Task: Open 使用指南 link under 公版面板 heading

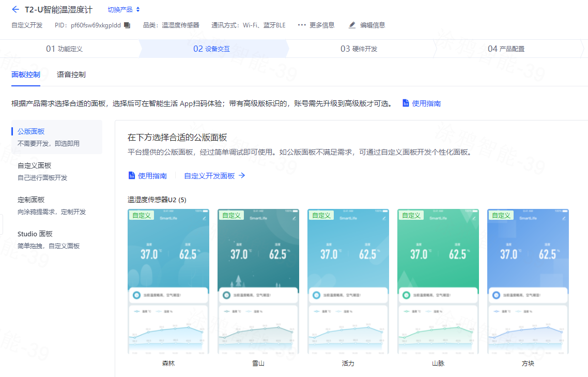Action: [152, 176]
